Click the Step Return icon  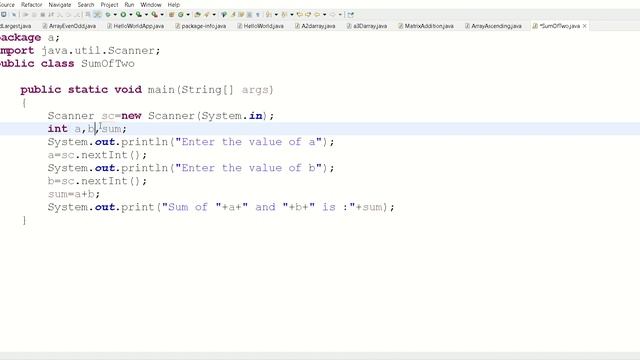click(x=77, y=15)
